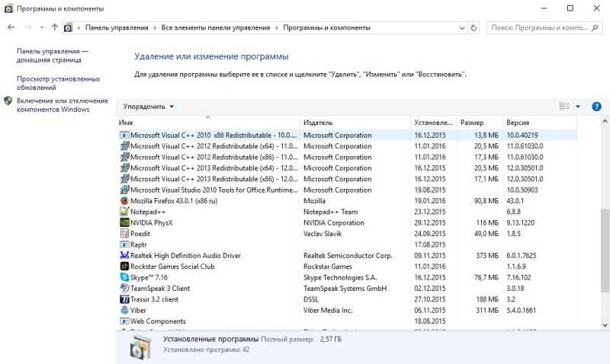Select the Notepad++ program name
610x364 pixels.
148,212
